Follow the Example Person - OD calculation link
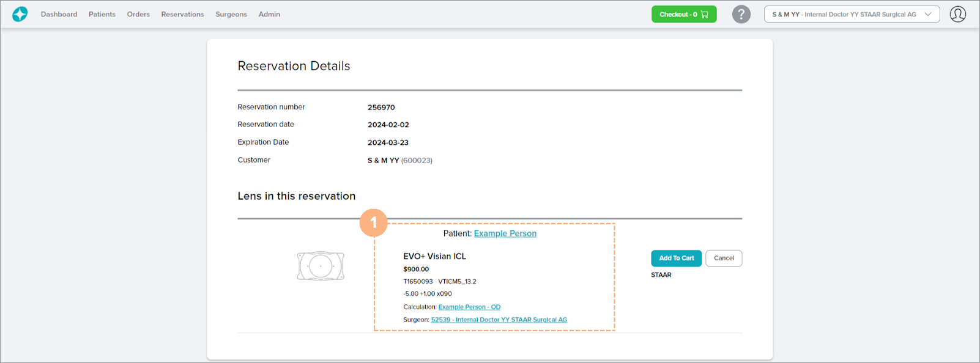This screenshot has height=363, width=980. [469, 307]
